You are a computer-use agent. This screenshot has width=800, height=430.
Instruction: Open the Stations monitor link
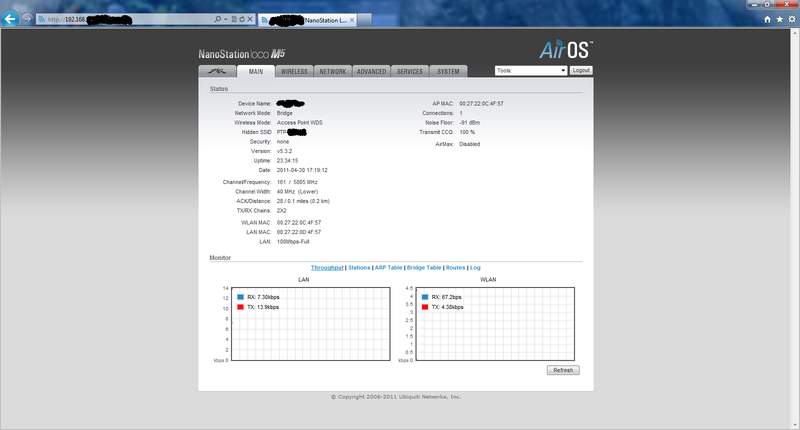(359, 268)
